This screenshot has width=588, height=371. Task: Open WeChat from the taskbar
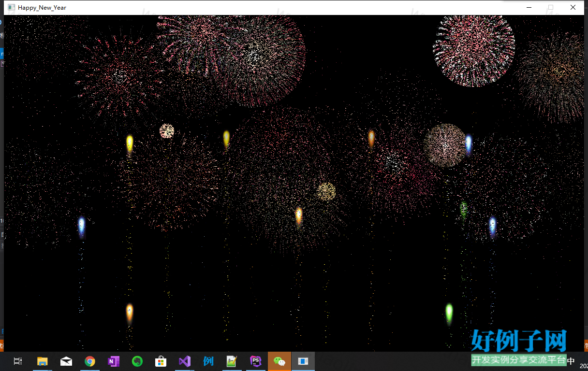279,361
